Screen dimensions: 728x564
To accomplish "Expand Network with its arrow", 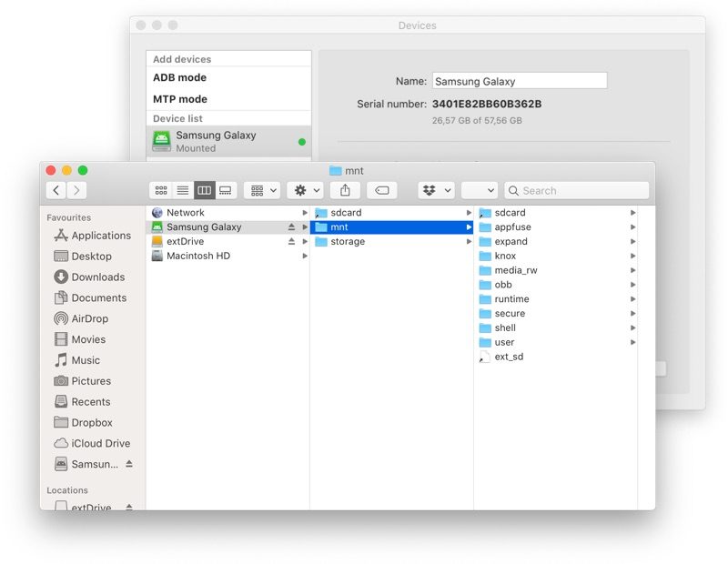I will (305, 213).
